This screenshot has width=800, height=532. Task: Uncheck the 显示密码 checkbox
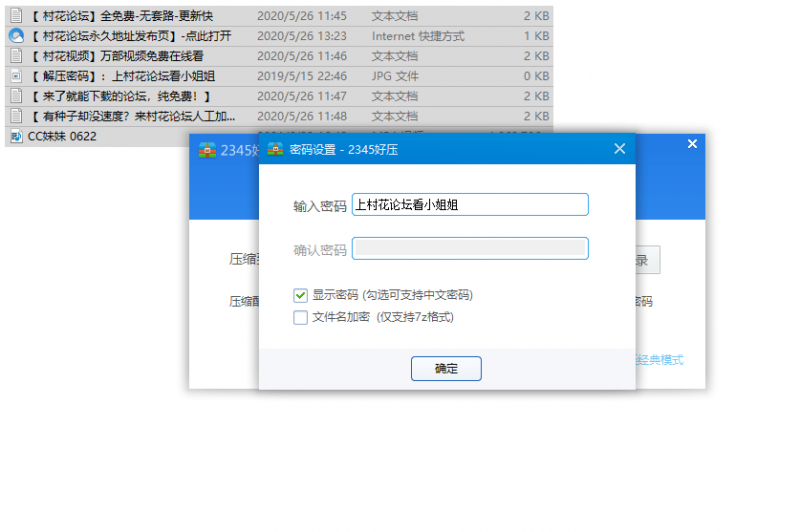[x=300, y=295]
